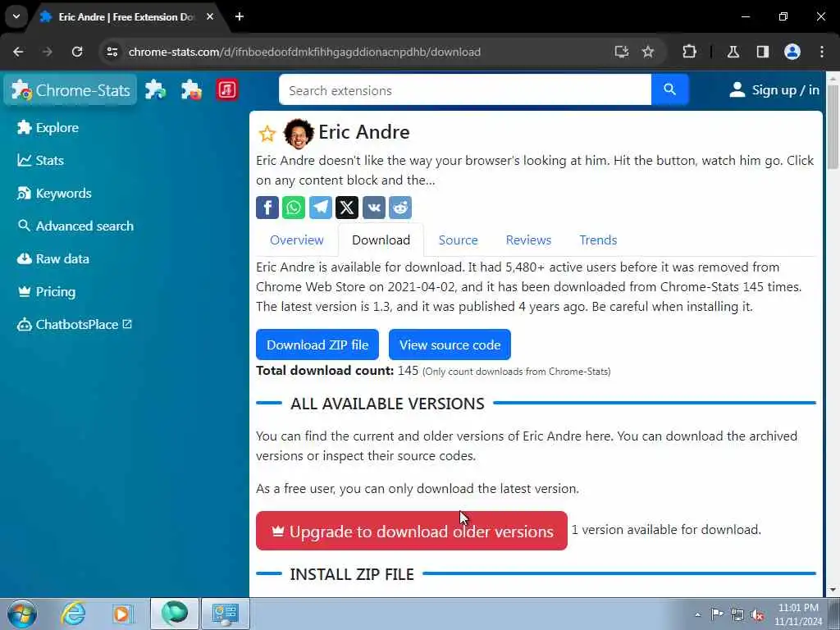This screenshot has width=840, height=630.
Task: Open the Chrome extensions puzzle icon
Action: 689,52
